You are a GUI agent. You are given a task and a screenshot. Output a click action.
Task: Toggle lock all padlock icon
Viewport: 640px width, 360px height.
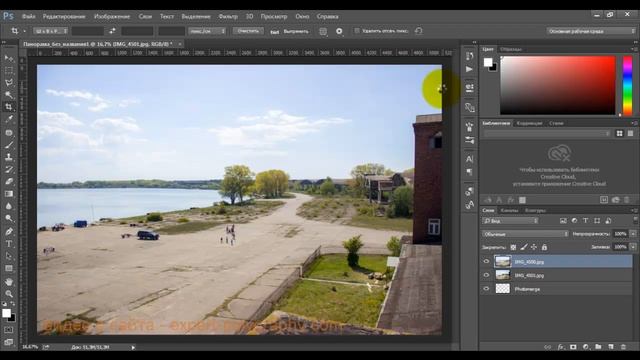(x=544, y=247)
